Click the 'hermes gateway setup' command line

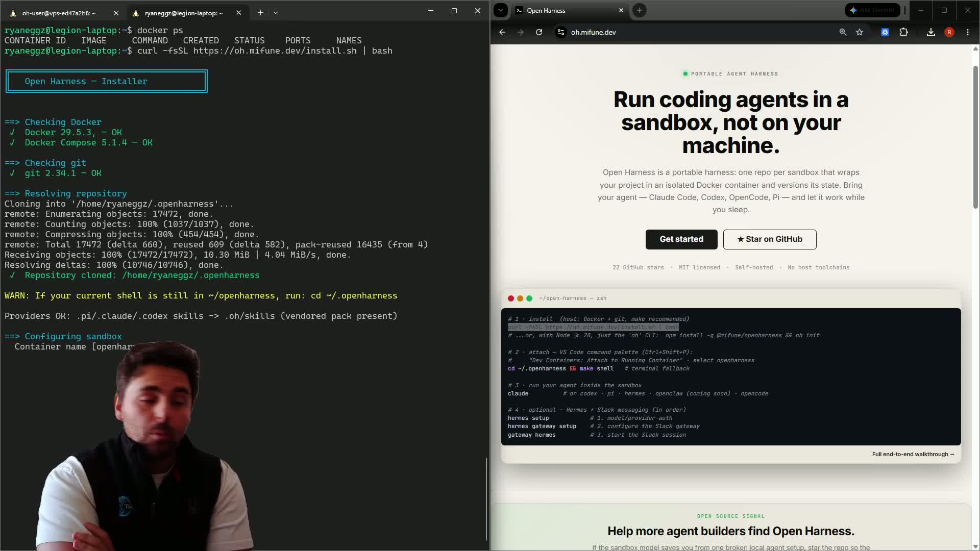pyautogui.click(x=542, y=427)
